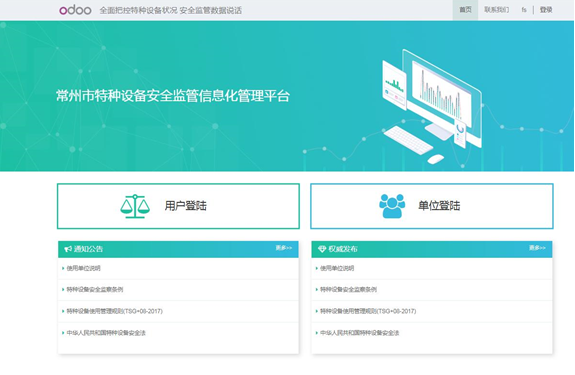
Task: Select the fs menu item
Action: [x=524, y=10]
